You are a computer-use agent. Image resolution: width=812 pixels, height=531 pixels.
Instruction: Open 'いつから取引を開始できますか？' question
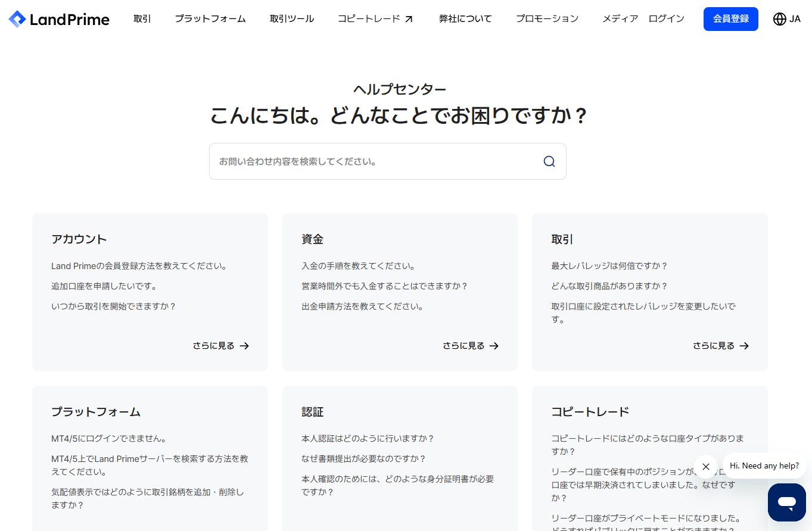click(114, 307)
